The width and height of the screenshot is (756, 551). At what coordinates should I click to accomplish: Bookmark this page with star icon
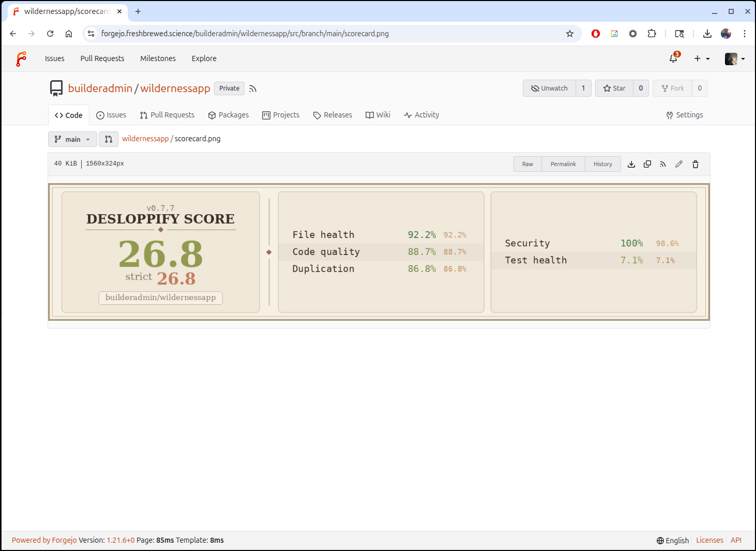point(570,34)
